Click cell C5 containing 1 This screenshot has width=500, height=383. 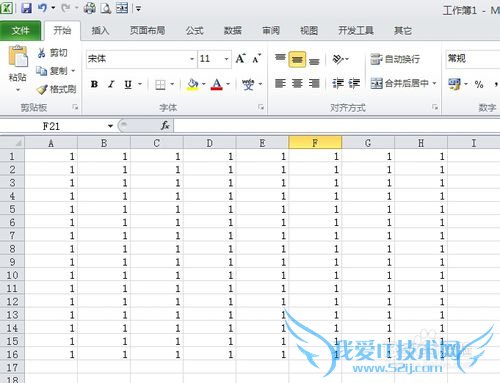click(157, 209)
